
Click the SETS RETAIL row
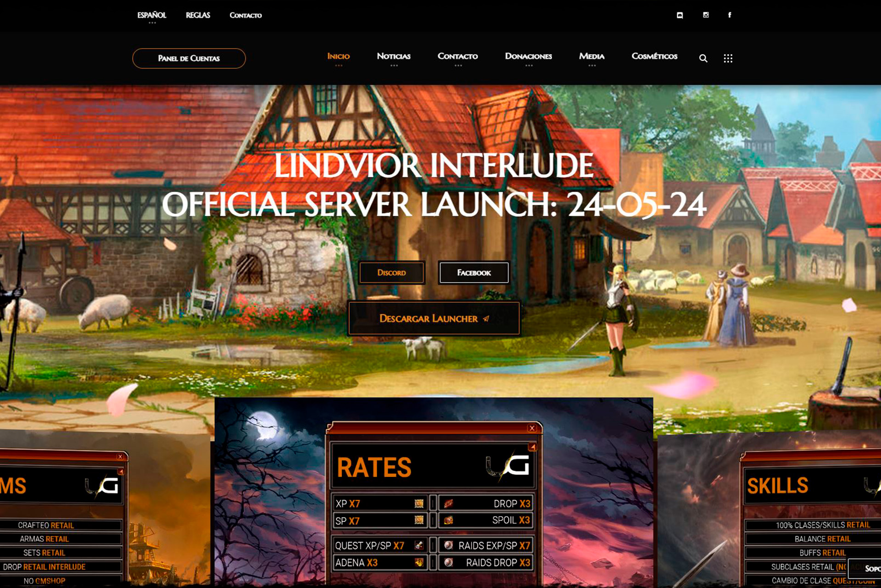click(x=61, y=553)
